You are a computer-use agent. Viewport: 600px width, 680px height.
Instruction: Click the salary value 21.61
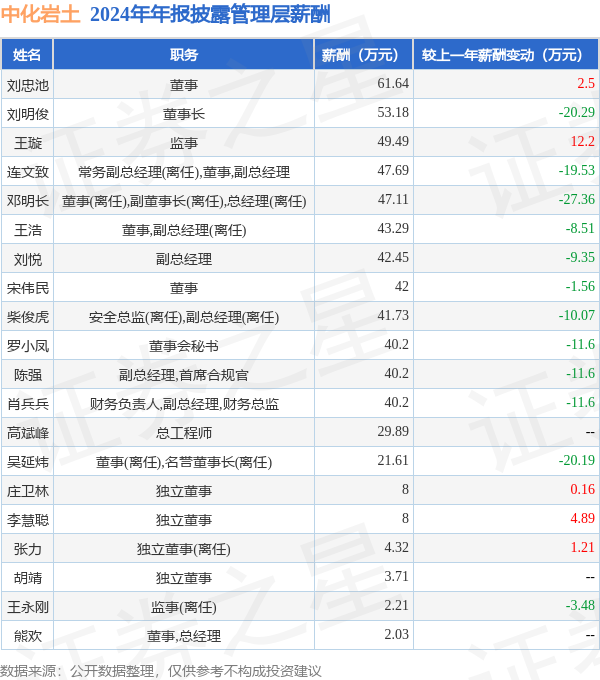tap(393, 461)
